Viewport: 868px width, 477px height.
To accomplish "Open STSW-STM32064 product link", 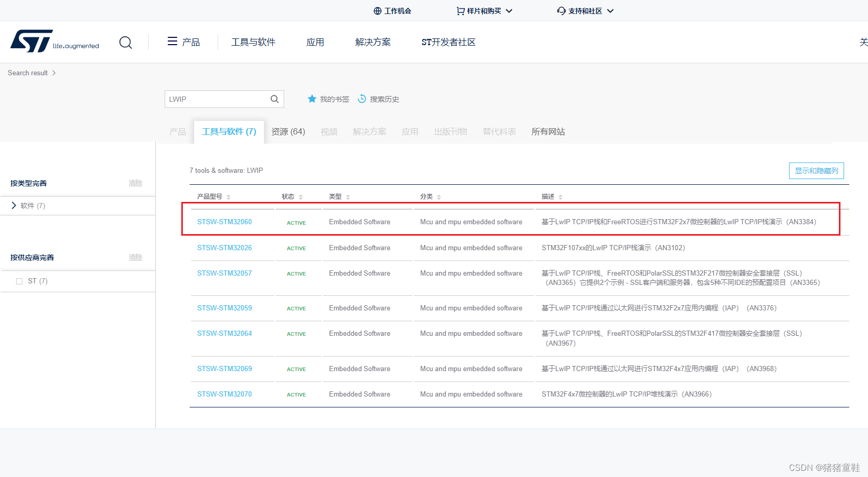I will pyautogui.click(x=224, y=333).
